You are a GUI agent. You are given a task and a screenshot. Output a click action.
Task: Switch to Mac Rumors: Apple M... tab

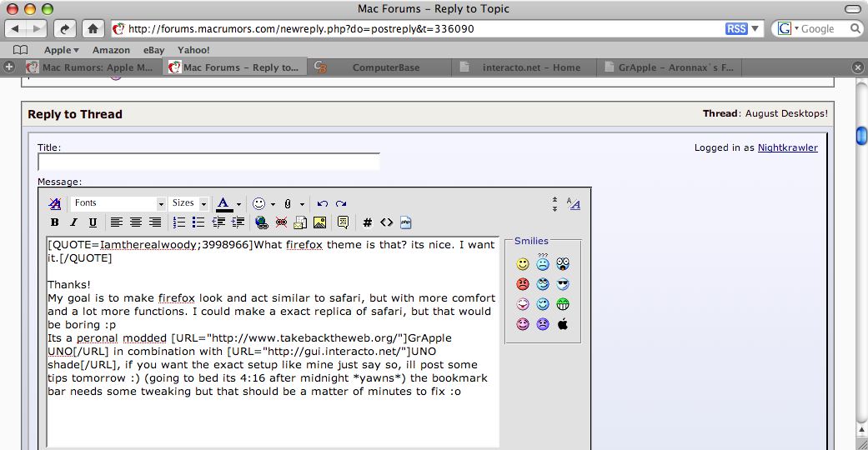tap(93, 67)
